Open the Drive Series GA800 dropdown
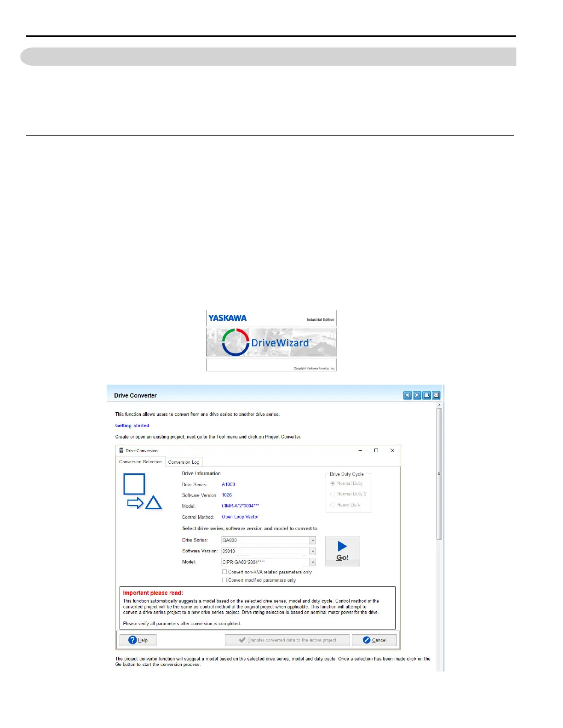This screenshot has width=563, height=728. tap(269, 540)
